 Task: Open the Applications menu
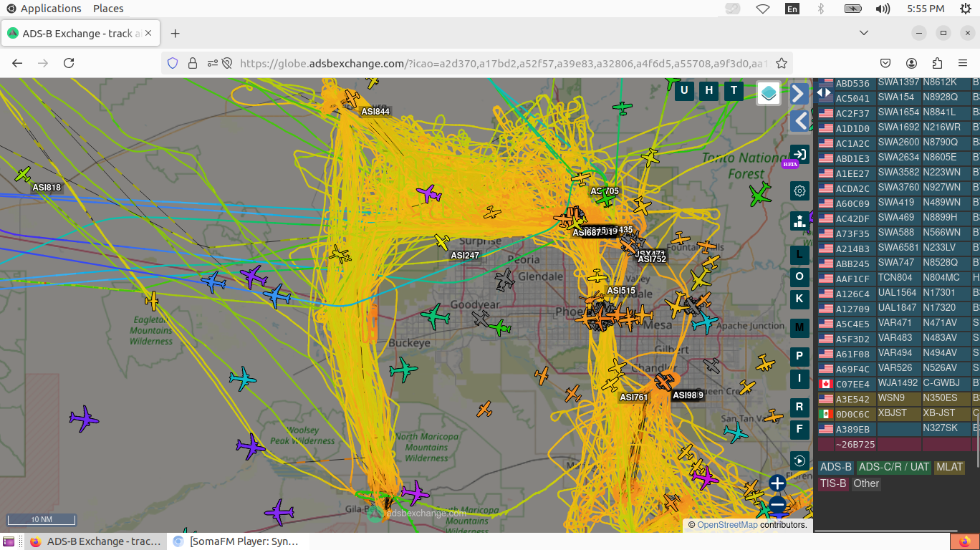44,9
